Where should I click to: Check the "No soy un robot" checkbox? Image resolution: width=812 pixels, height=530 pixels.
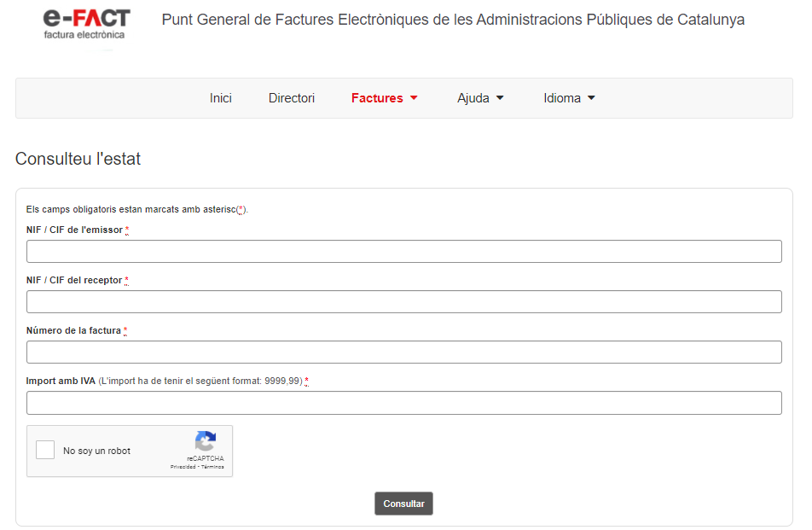[x=45, y=451]
